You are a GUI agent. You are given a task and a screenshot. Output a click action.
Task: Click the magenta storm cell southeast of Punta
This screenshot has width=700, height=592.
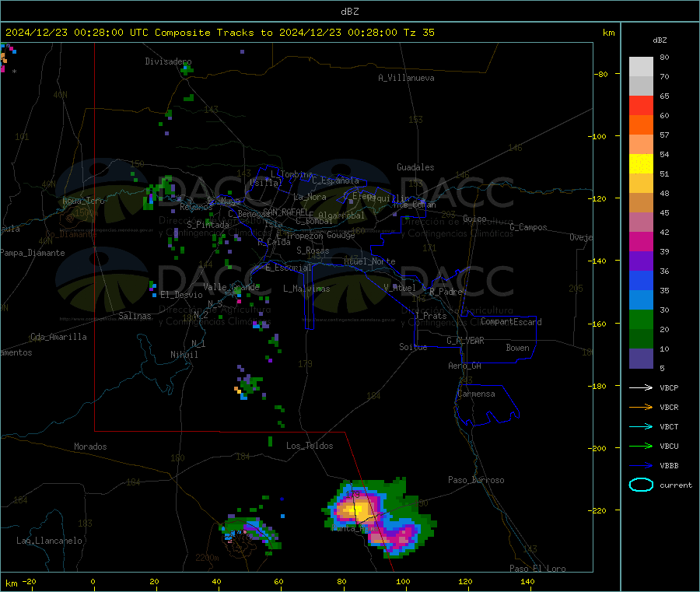[x=404, y=535]
